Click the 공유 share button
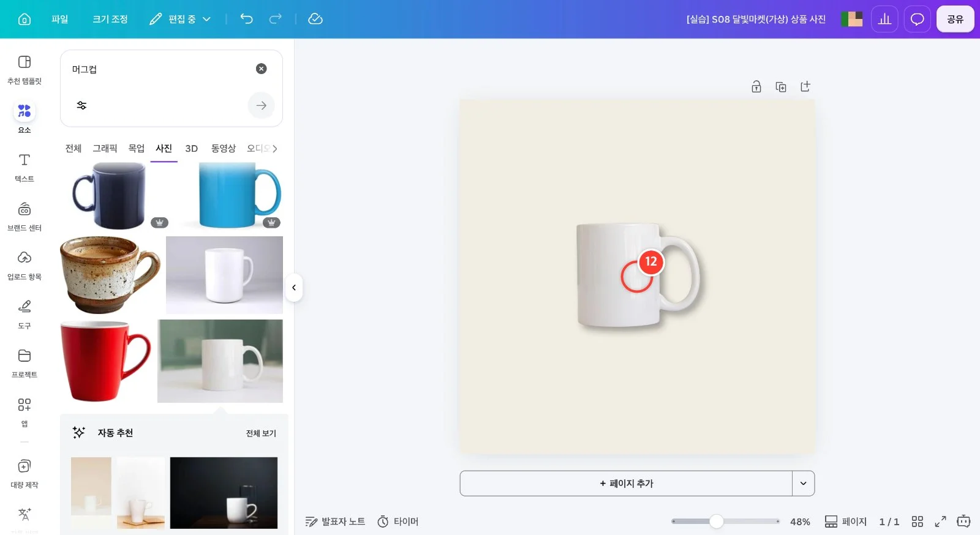This screenshot has width=980, height=535. [x=955, y=19]
